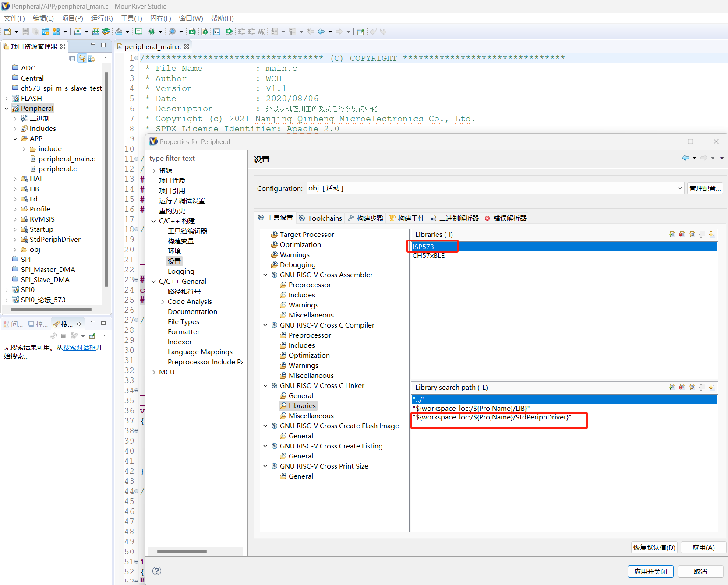Click the Save All toolbar icon
728x585 pixels.
35,32
